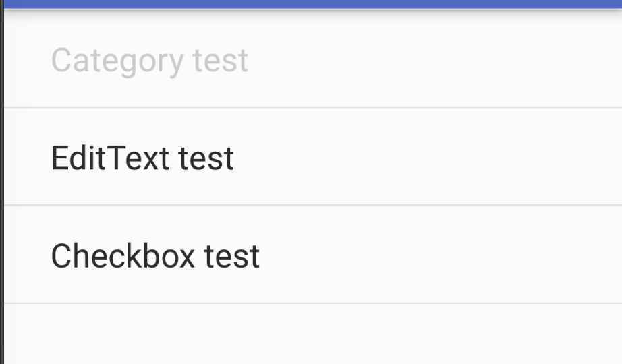Tap "test" in the EditText test row
This screenshot has width=622, height=364.
pos(206,158)
